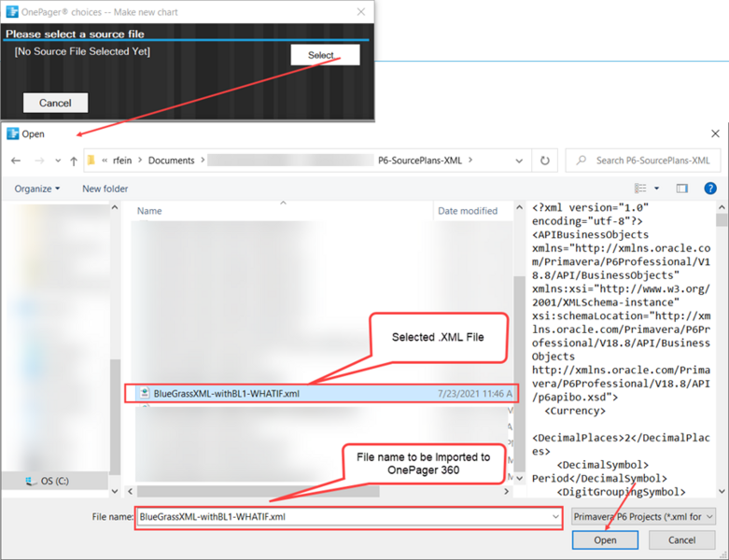Image resolution: width=729 pixels, height=560 pixels.
Task: File list scroll down arrow
Action: [519, 478]
